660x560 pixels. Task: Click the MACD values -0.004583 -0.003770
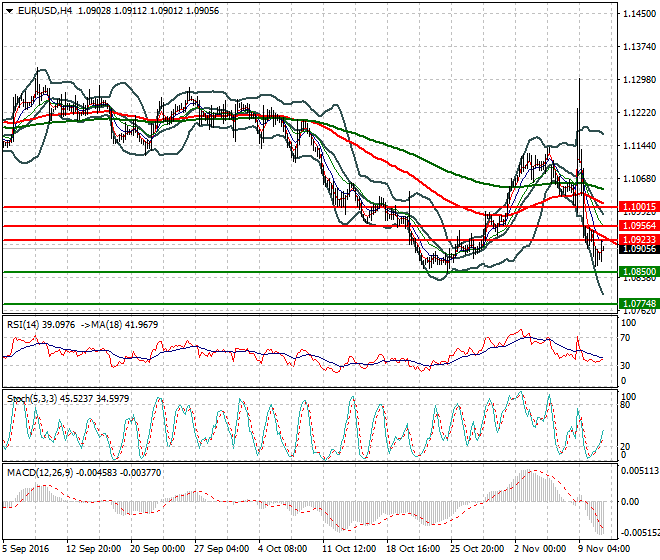119,472
